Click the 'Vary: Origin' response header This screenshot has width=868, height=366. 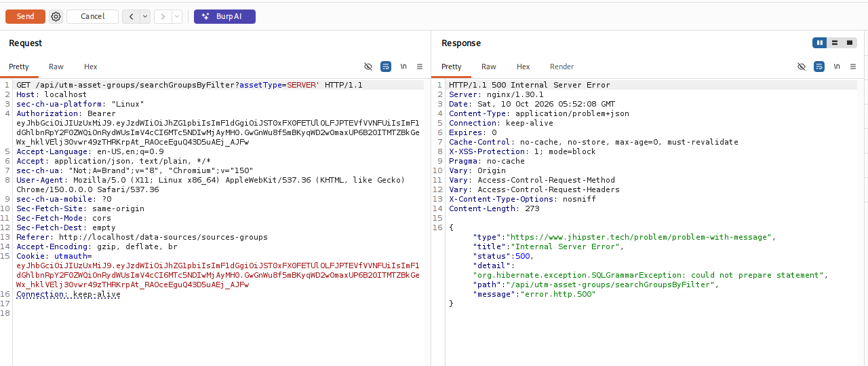(477, 170)
